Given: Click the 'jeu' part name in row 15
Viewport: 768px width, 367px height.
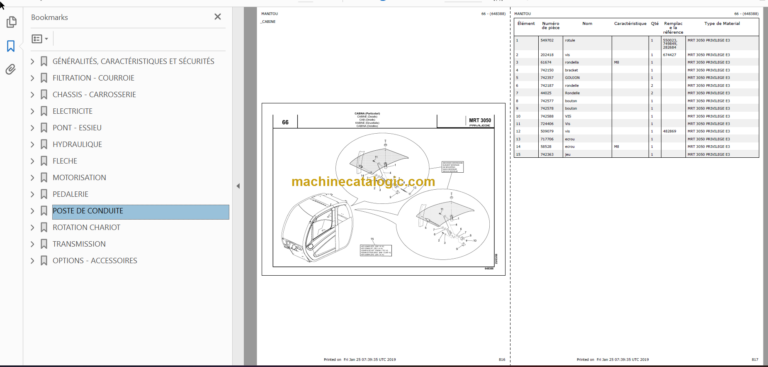Looking at the screenshot, I should coord(568,154).
